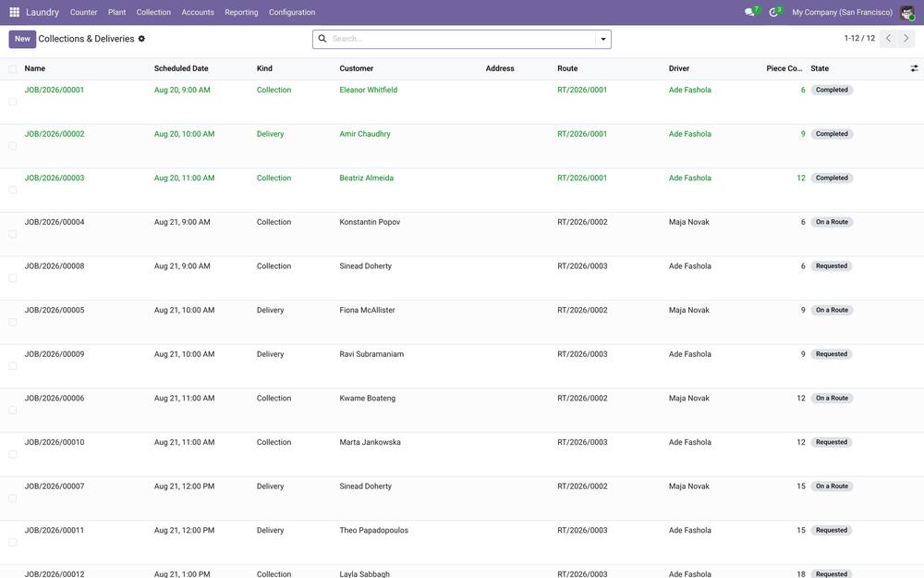Click Beatriz Almeida customer cell
The image size is (924, 578).
[366, 178]
